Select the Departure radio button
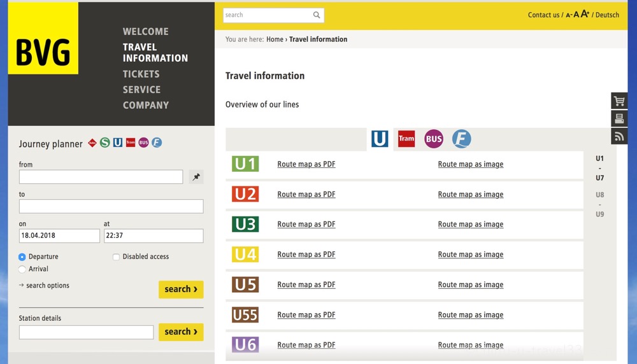Viewport: 637px width, 364px height. click(x=22, y=257)
